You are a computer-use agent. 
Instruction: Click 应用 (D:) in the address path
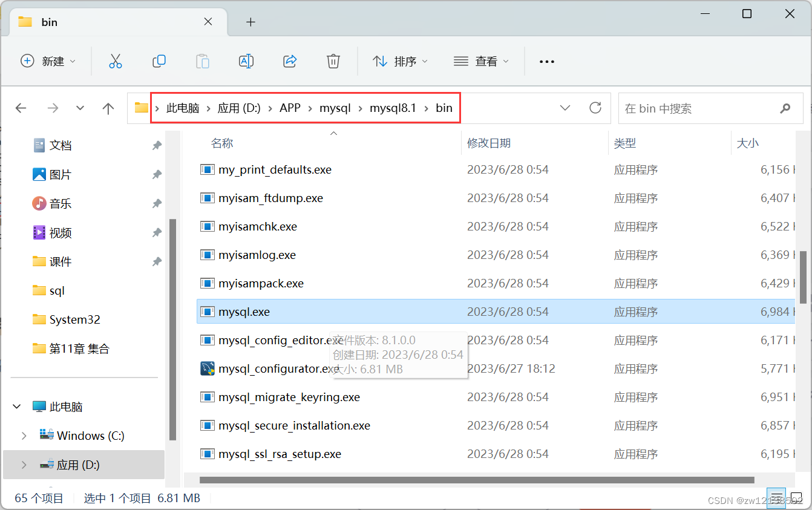coord(239,108)
